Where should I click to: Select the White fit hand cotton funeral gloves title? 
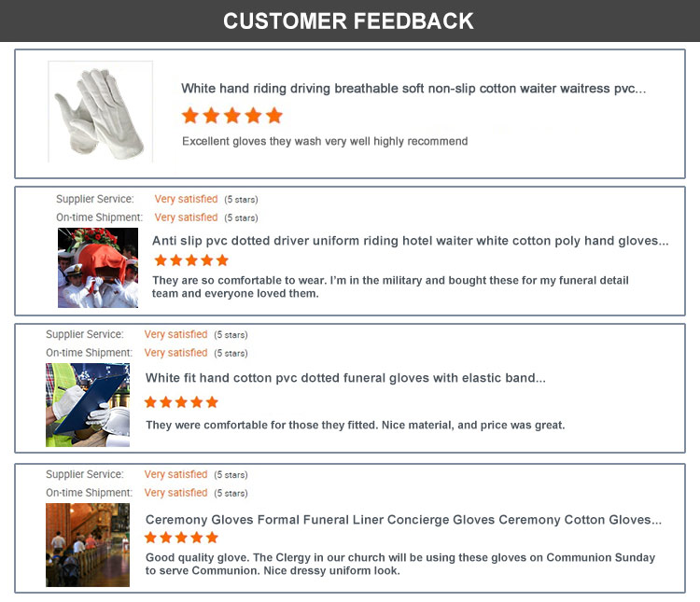point(345,378)
